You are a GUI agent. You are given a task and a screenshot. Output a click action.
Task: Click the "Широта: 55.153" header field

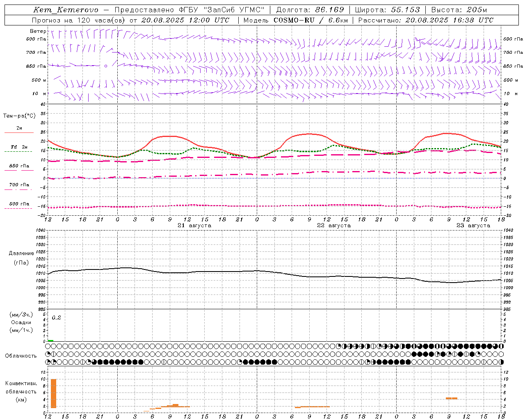click(x=388, y=10)
